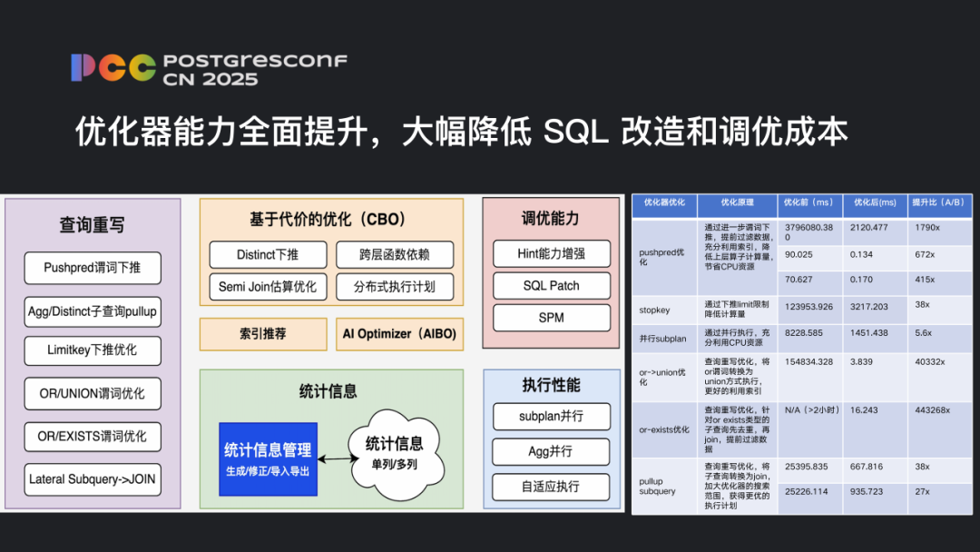This screenshot has width=980, height=552.
Task: Click the 调优能力 heading
Action: tap(551, 218)
